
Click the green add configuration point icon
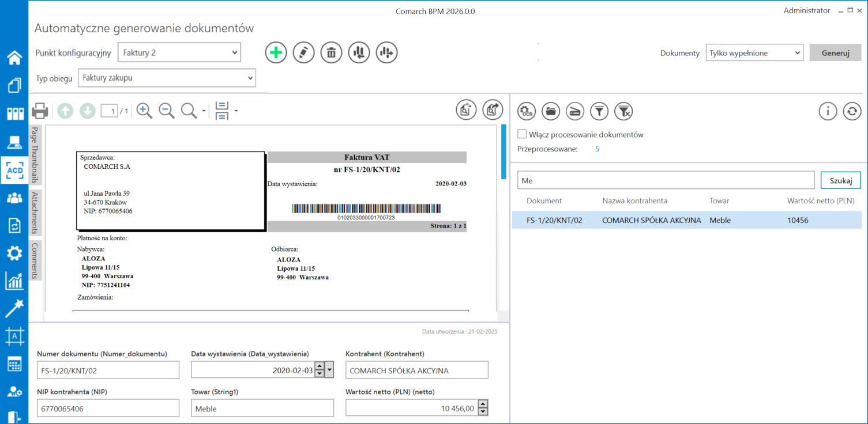coord(276,53)
